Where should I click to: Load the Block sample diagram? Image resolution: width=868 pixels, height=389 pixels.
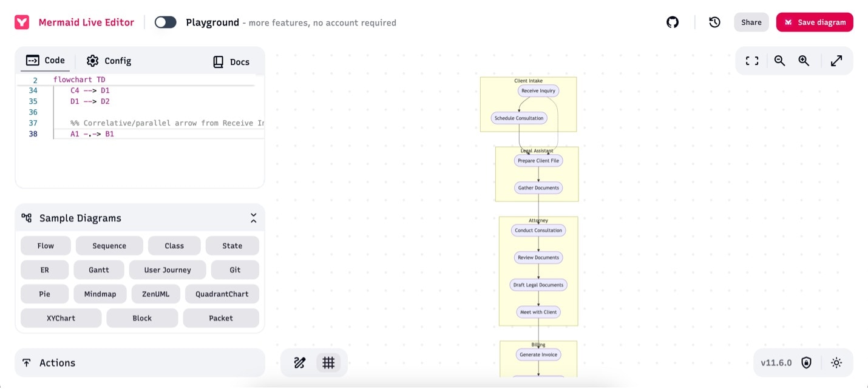[x=142, y=318]
